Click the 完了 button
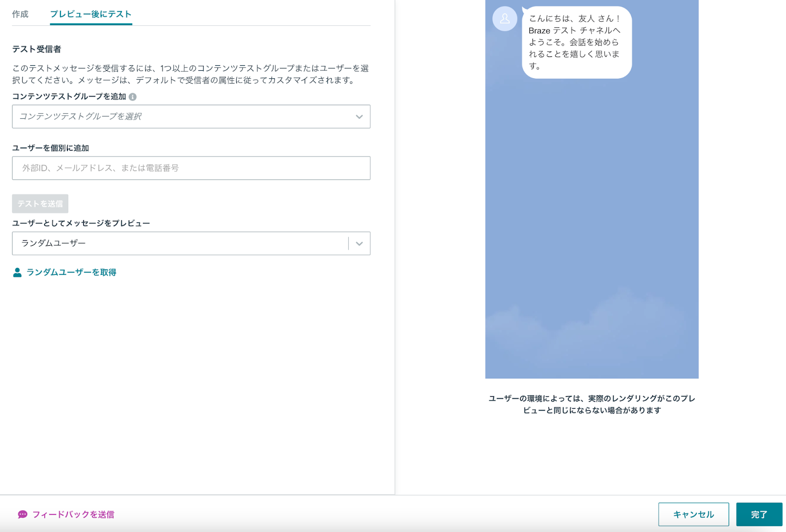 (x=759, y=514)
